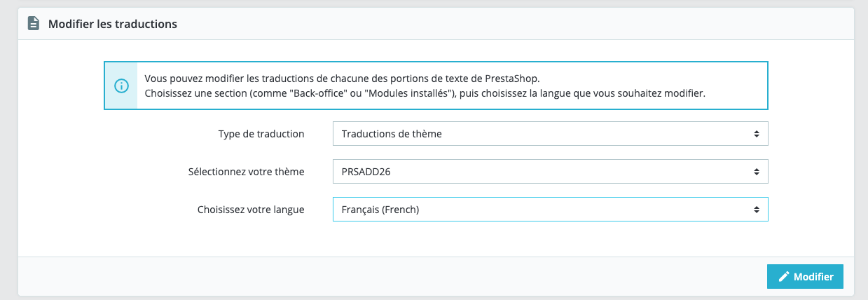The height and width of the screenshot is (300, 868).
Task: Click the PRSADD26 theme value
Action: (x=366, y=171)
